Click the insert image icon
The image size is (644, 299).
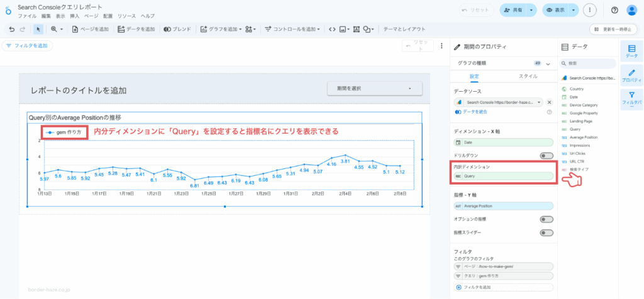pyautogui.click(x=344, y=29)
